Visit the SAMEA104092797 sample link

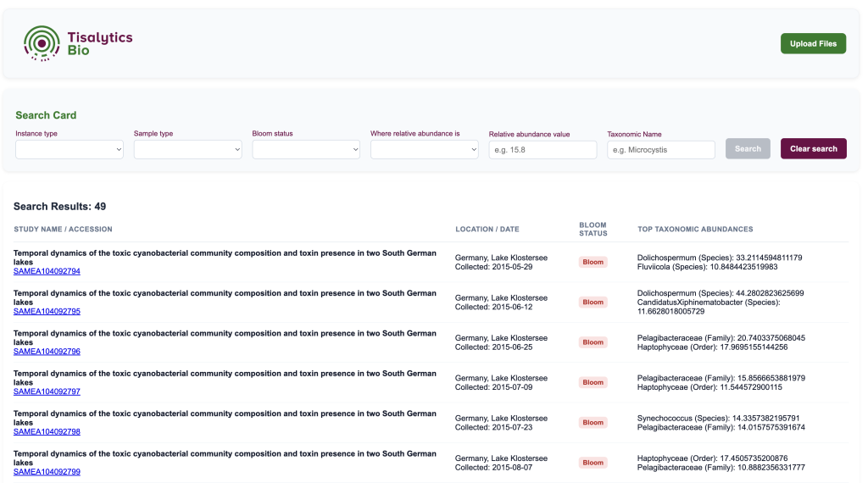(x=47, y=391)
